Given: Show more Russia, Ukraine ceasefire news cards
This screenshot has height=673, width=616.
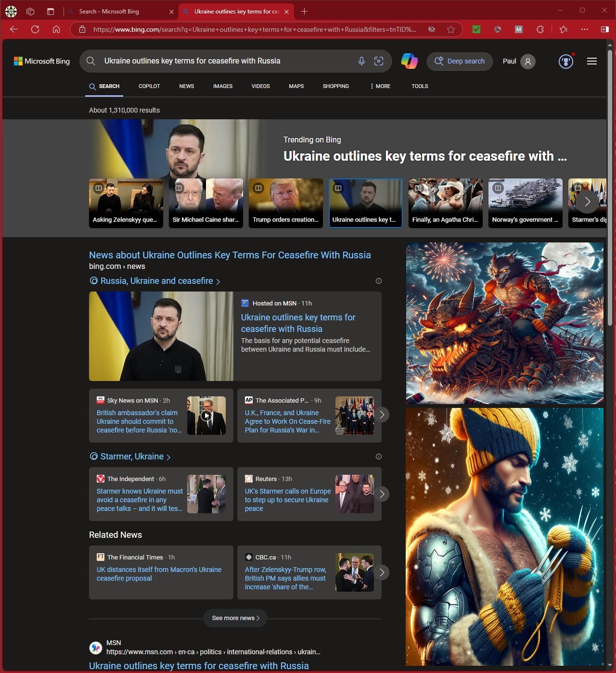Looking at the screenshot, I should tap(382, 415).
